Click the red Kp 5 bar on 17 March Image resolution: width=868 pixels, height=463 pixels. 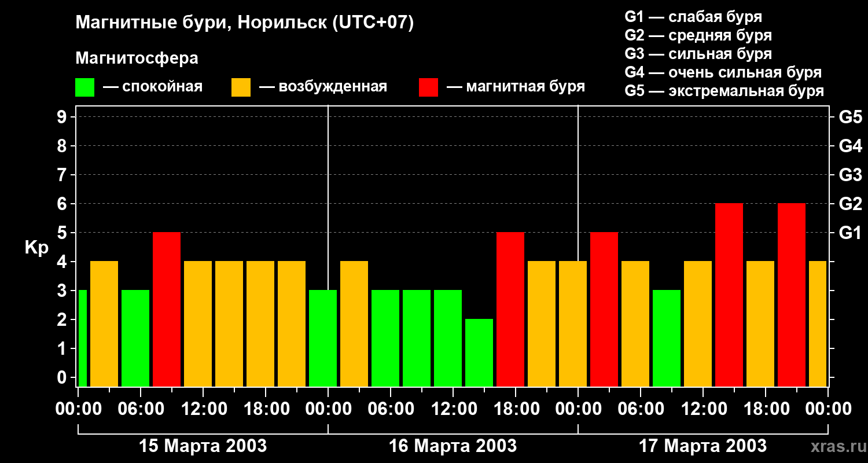pos(604,309)
